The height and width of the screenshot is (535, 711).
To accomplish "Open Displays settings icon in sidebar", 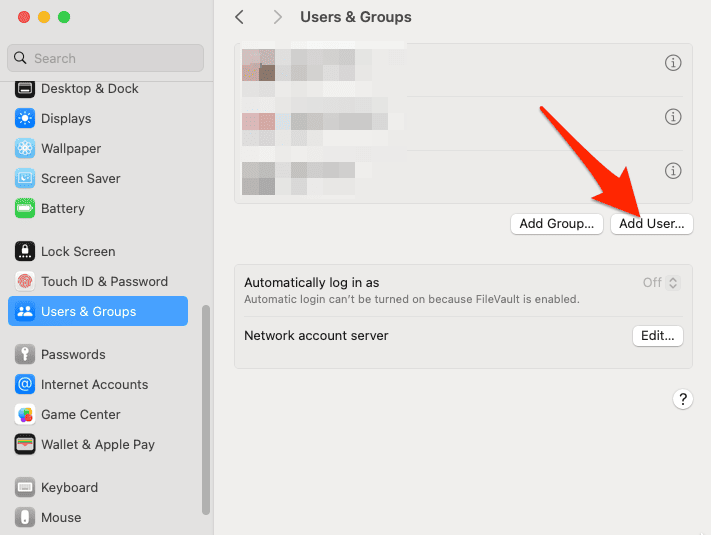I will 25,119.
